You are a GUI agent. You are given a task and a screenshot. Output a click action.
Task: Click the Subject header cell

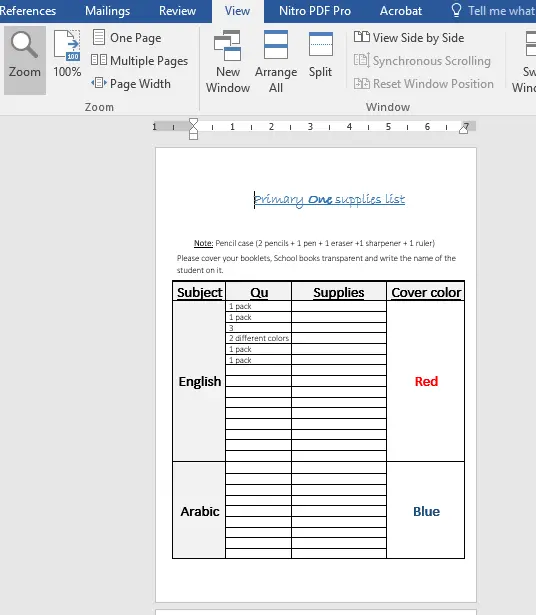coord(199,291)
